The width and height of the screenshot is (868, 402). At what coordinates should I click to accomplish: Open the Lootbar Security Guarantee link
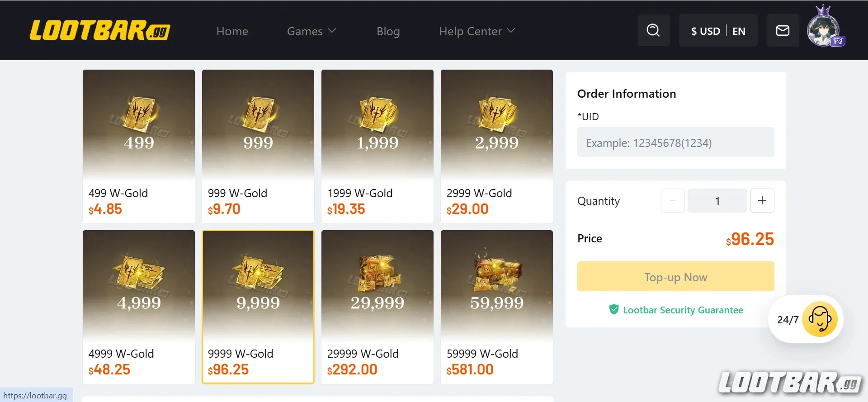click(x=683, y=310)
